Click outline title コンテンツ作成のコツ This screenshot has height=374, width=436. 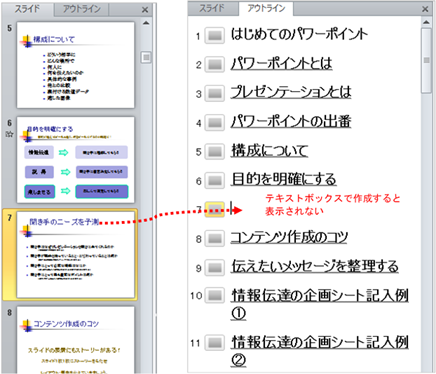289,237
